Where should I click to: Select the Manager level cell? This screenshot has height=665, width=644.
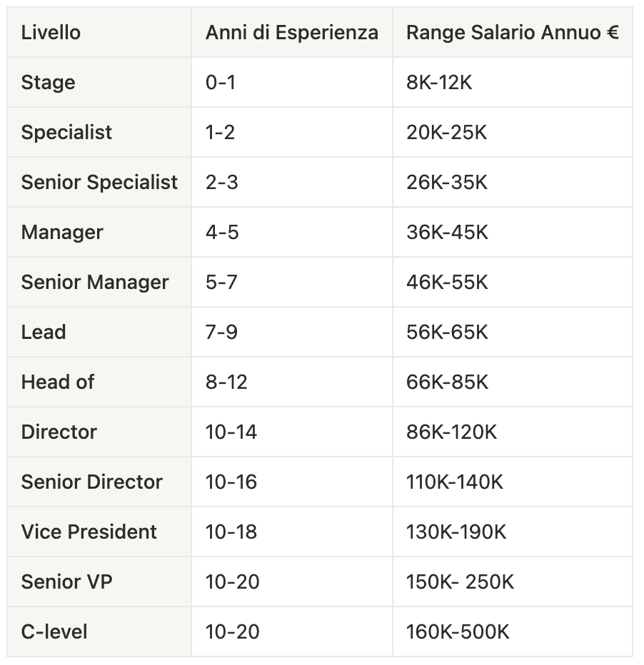pos(62,233)
